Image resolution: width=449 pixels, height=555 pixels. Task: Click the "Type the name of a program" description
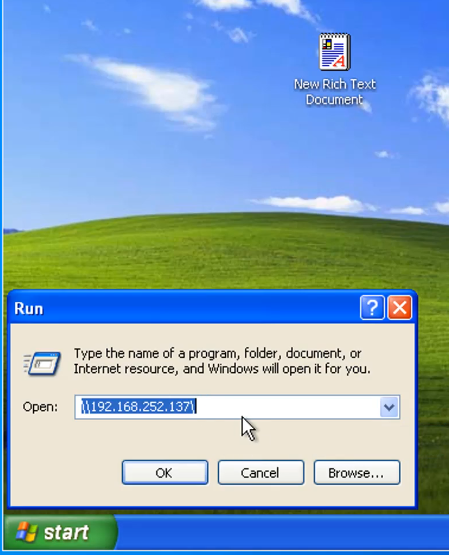tap(222, 361)
